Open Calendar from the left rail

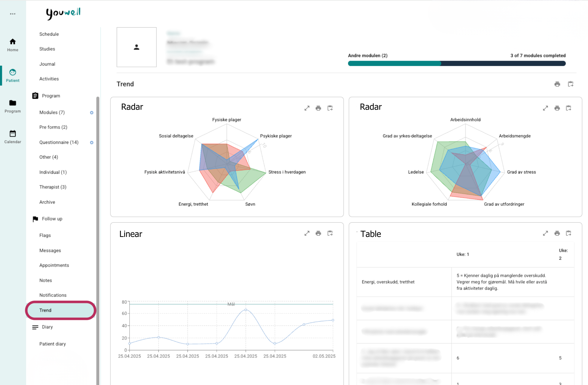[x=12, y=137]
